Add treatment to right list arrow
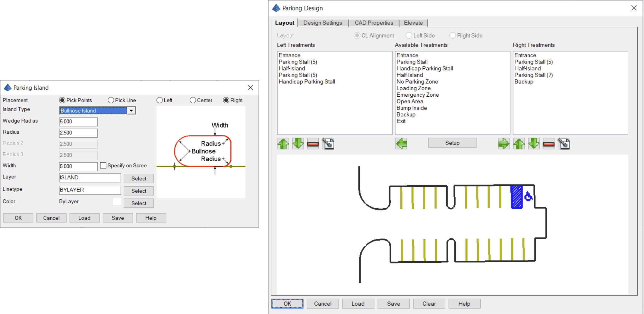 point(504,144)
